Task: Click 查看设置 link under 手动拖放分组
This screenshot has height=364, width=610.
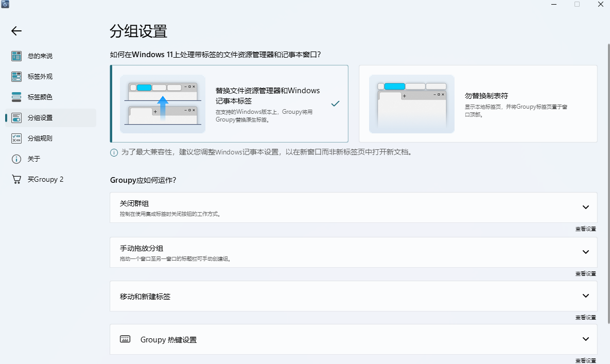Action: pos(585,274)
